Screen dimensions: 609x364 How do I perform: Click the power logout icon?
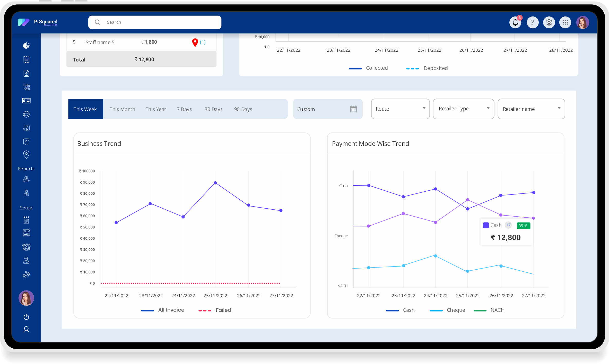click(x=26, y=317)
